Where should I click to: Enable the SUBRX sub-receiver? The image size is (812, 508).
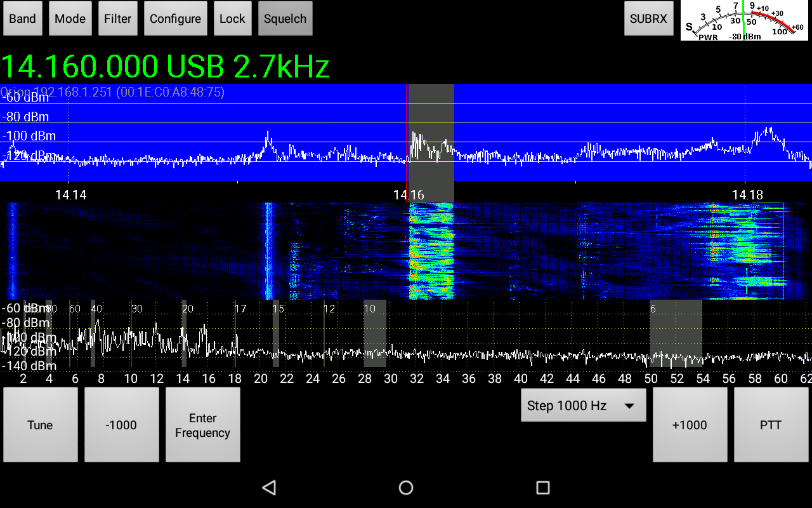click(648, 18)
